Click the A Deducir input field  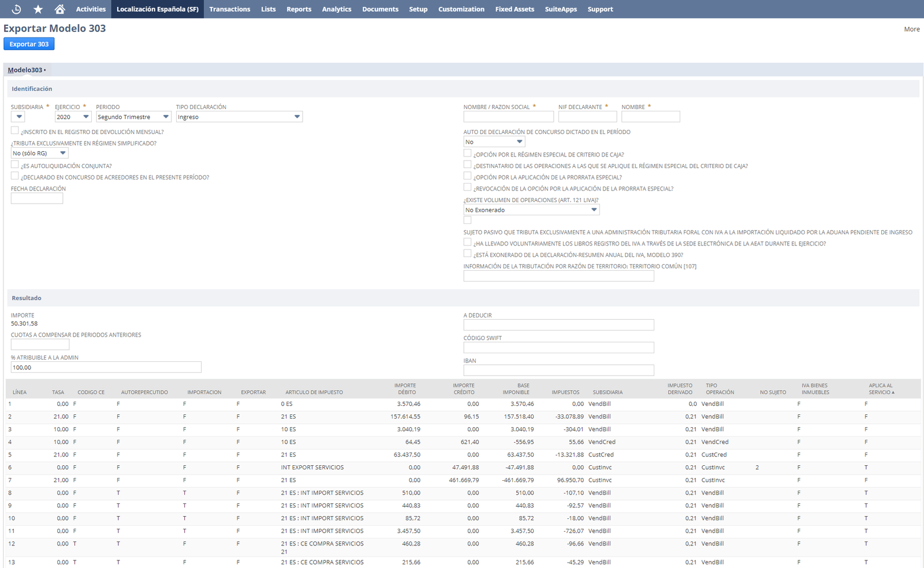click(558, 325)
